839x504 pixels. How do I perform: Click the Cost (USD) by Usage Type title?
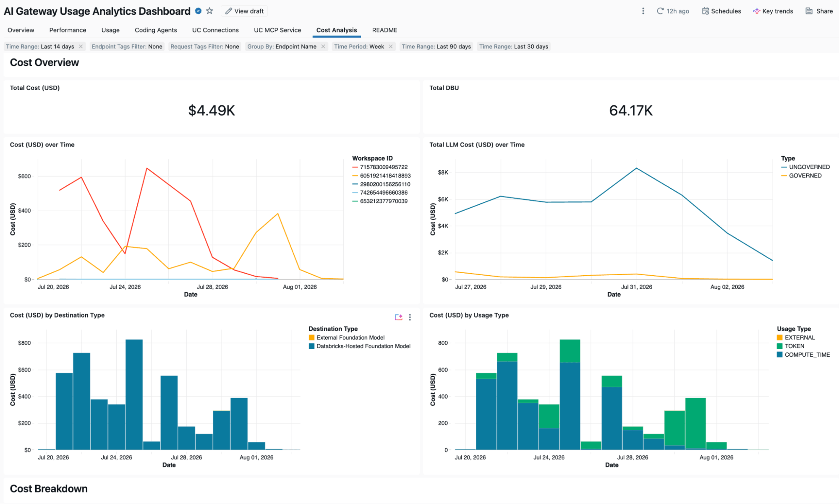point(469,315)
